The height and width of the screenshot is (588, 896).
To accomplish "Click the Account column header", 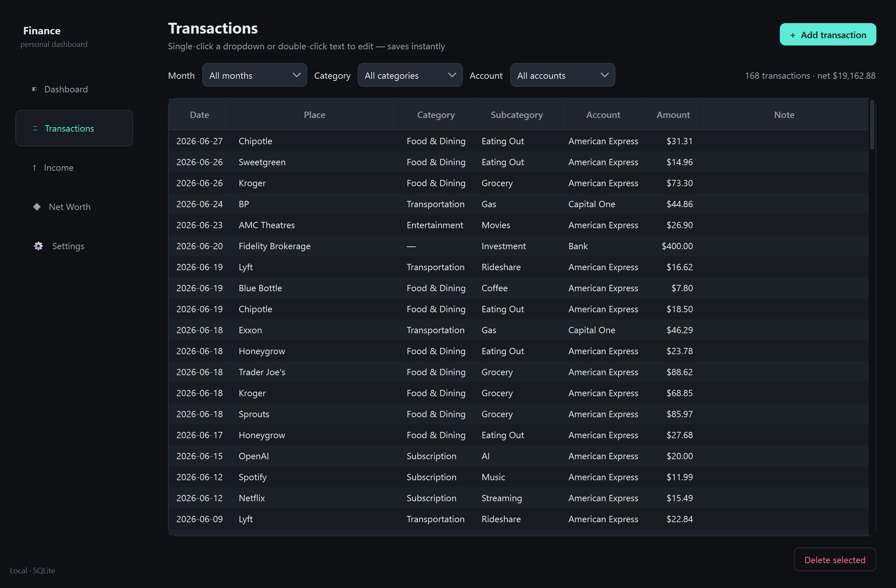I will [603, 115].
